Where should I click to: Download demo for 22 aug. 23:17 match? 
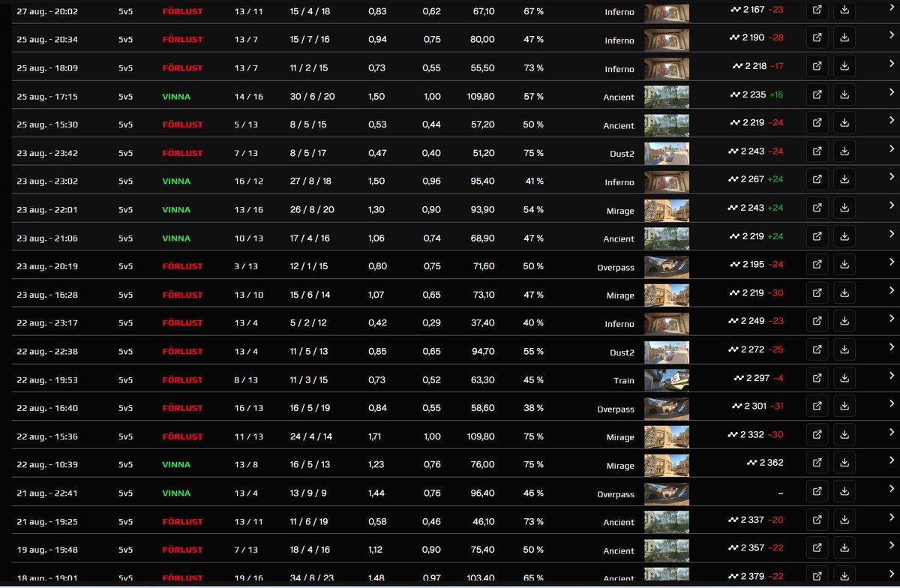click(x=844, y=321)
